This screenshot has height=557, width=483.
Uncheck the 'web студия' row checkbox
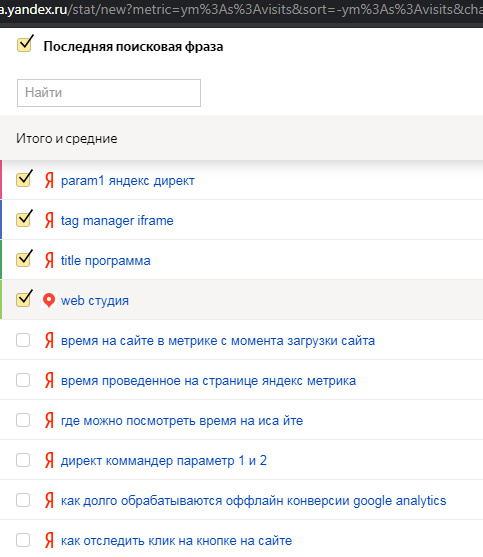click(23, 299)
